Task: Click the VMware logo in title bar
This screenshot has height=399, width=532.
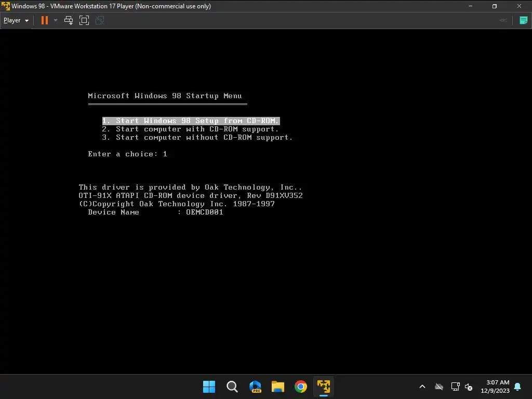Action: click(x=5, y=6)
